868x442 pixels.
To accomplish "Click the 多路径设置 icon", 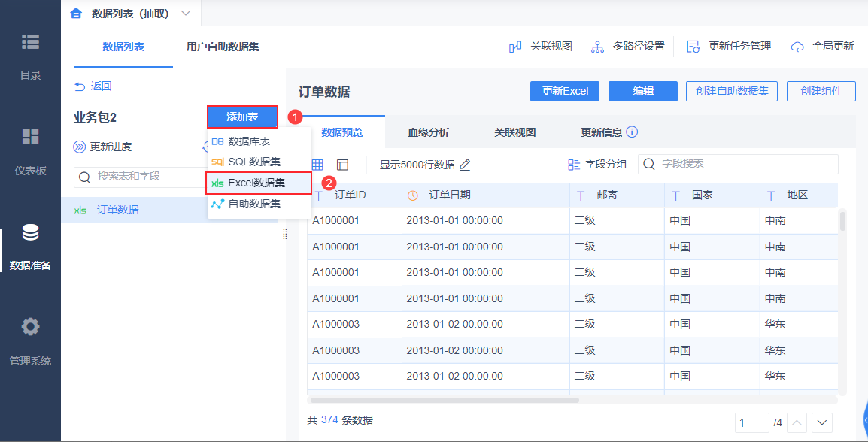I will coord(597,47).
